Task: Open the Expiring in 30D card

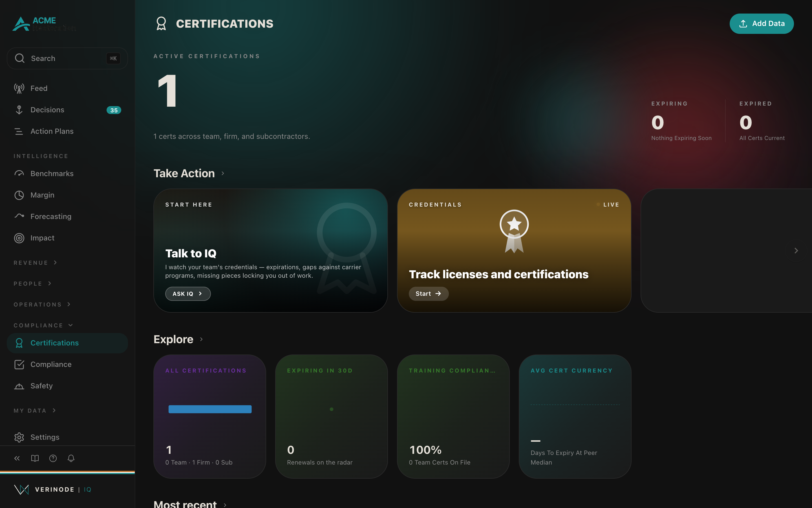Action: tap(332, 417)
